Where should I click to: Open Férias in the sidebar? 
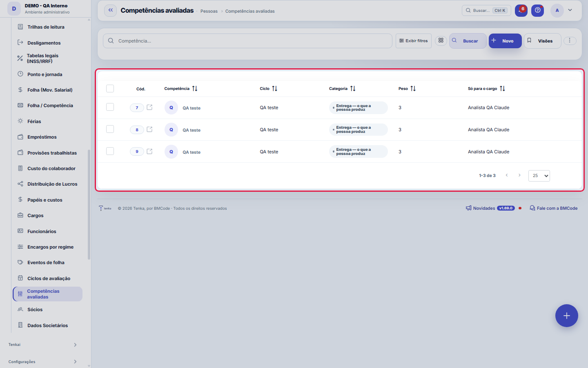point(34,121)
